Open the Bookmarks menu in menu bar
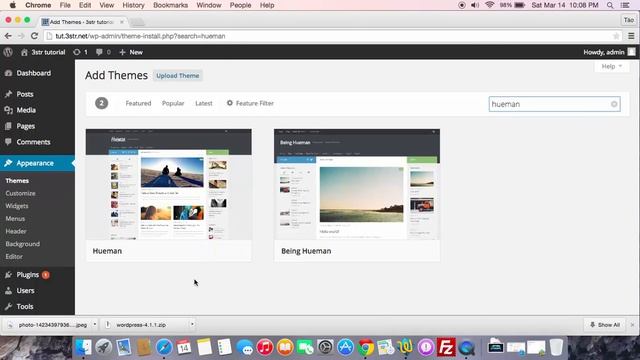The height and width of the screenshot is (360, 640). tap(170, 5)
